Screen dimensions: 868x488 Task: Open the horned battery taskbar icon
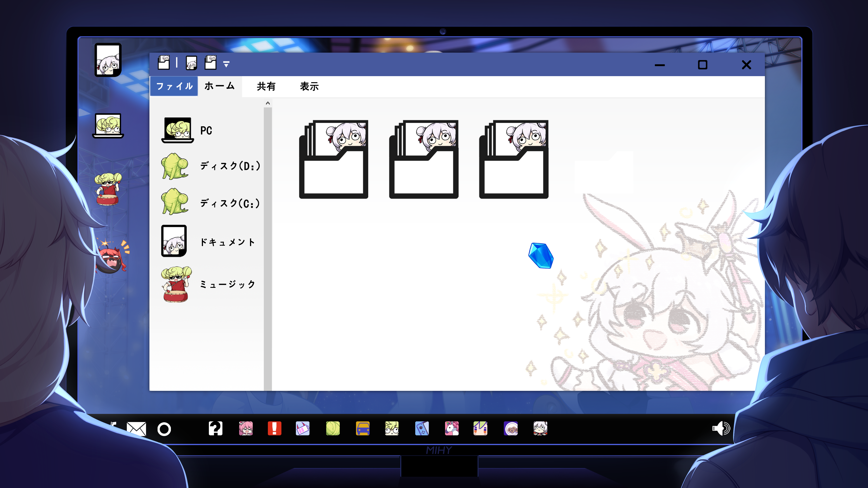(x=303, y=428)
